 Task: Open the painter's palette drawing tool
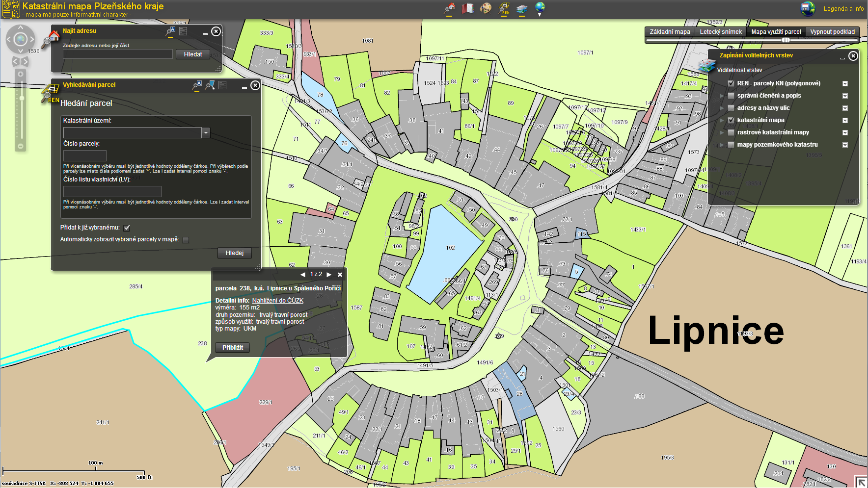point(486,8)
